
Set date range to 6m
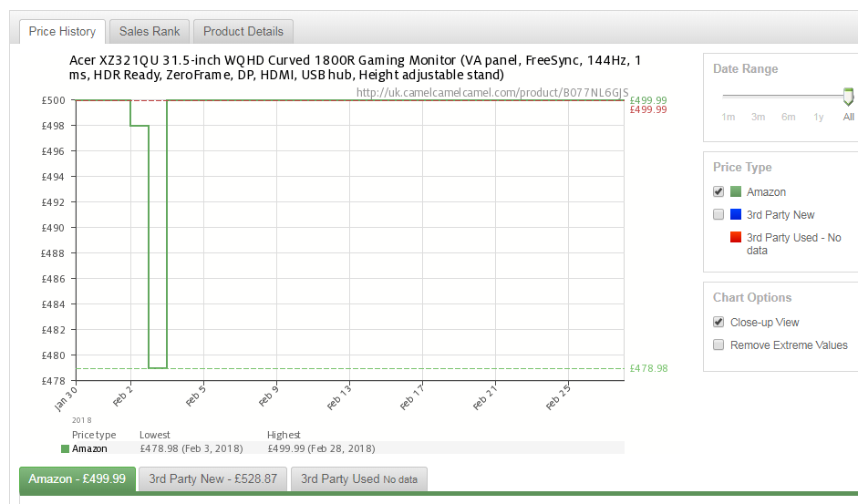788,117
